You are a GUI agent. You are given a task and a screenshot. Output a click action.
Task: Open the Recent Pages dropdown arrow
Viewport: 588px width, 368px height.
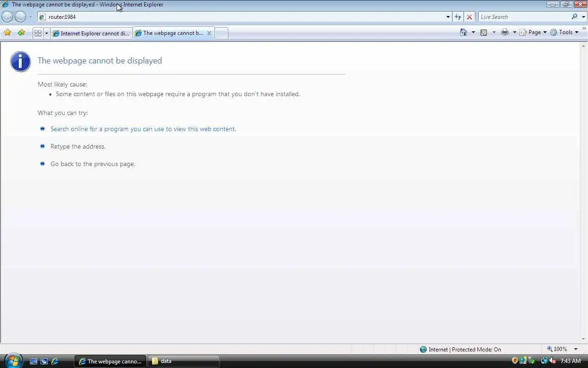(x=30, y=17)
